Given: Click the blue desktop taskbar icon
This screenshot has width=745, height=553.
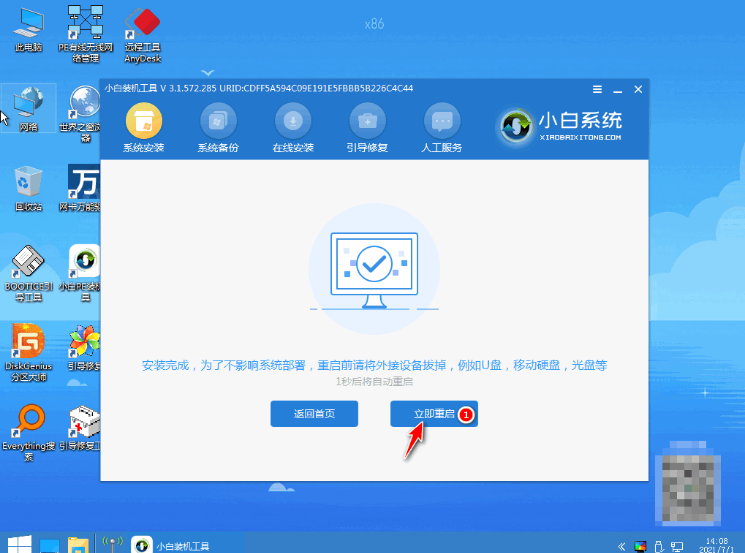Looking at the screenshot, I should point(49,545).
